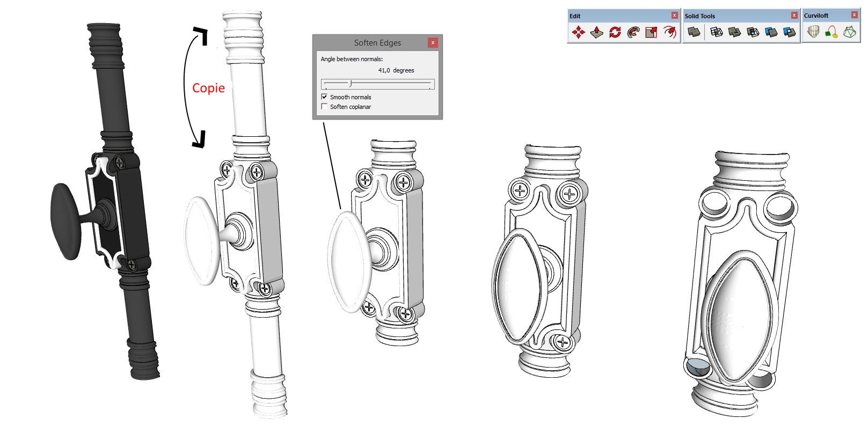Close the Soften Edges dialog
The width and height of the screenshot is (868, 440).
433,42
